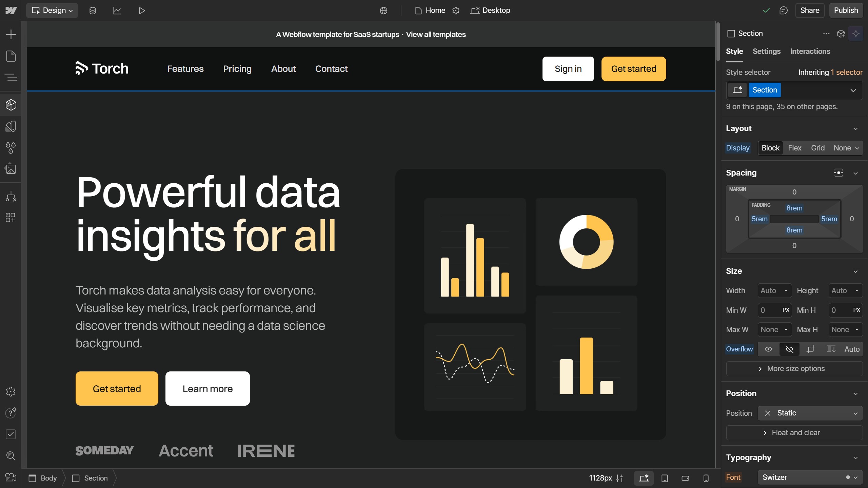Open the search icon in sidebar
This screenshot has width=868, height=488.
tap(11, 456)
